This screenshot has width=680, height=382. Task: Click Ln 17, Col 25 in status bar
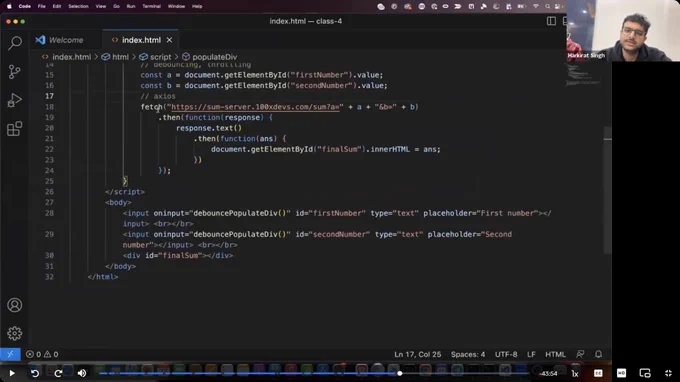(418, 354)
